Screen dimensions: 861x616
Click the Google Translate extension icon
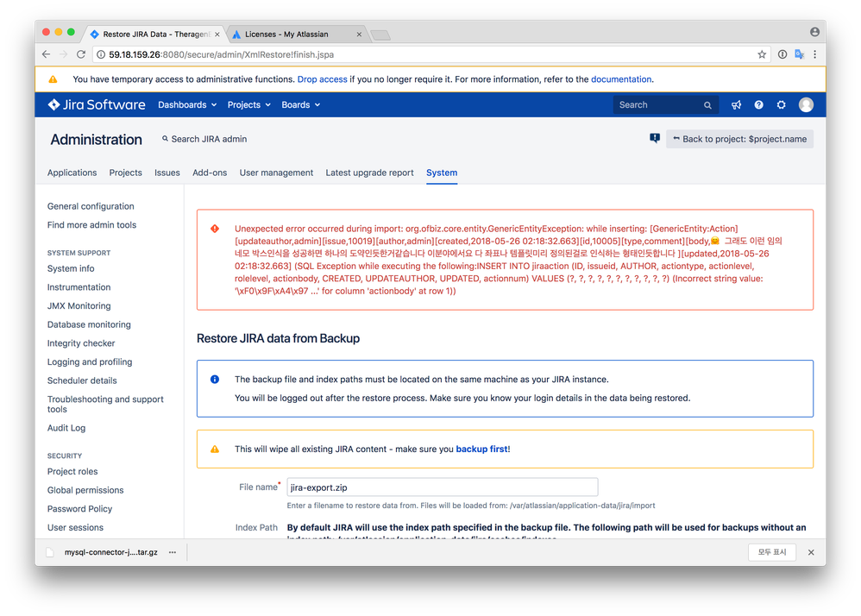pyautogui.click(x=800, y=54)
